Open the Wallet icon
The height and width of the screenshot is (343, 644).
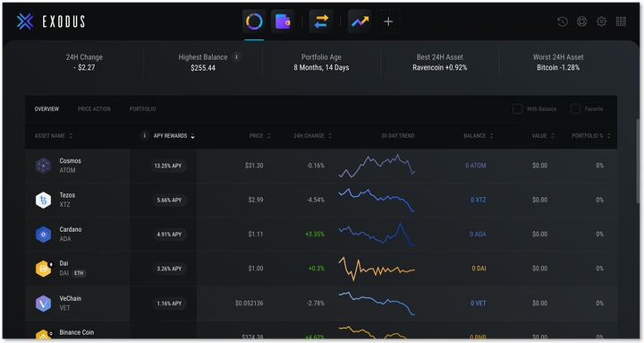pos(283,21)
